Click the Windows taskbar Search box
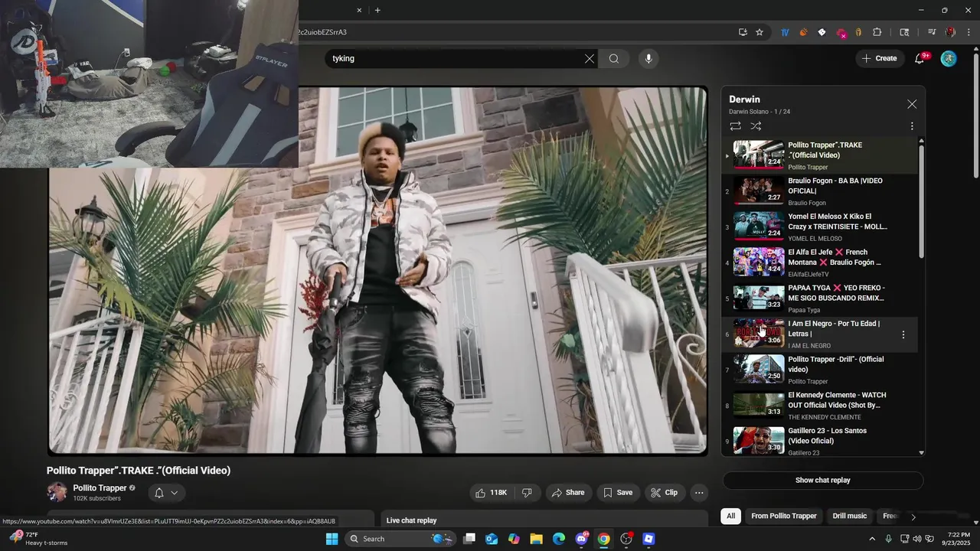 pyautogui.click(x=399, y=539)
